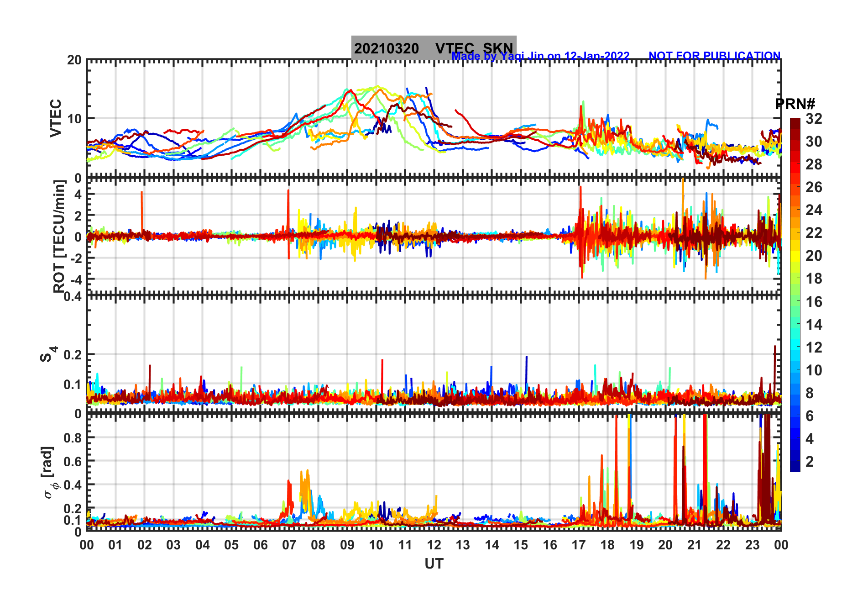Click x-axis tick label 17
Screen dimensions: 868x590
coord(579,545)
